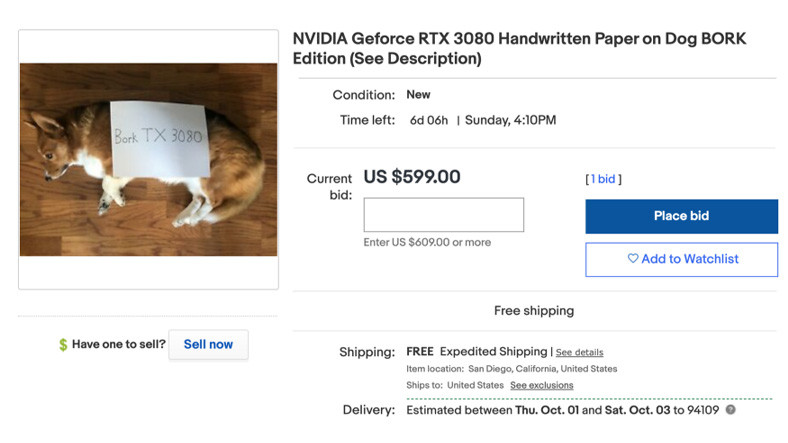Click the Add to Watchlist label
The image size is (788, 443).
coord(689,259)
